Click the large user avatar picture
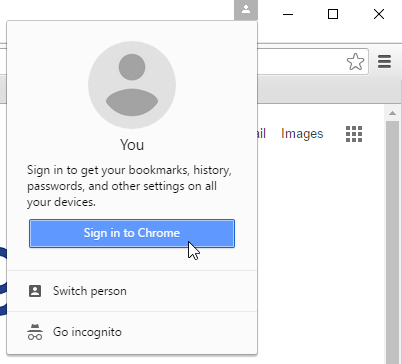Screen dimensions: 402x364 coord(132,85)
